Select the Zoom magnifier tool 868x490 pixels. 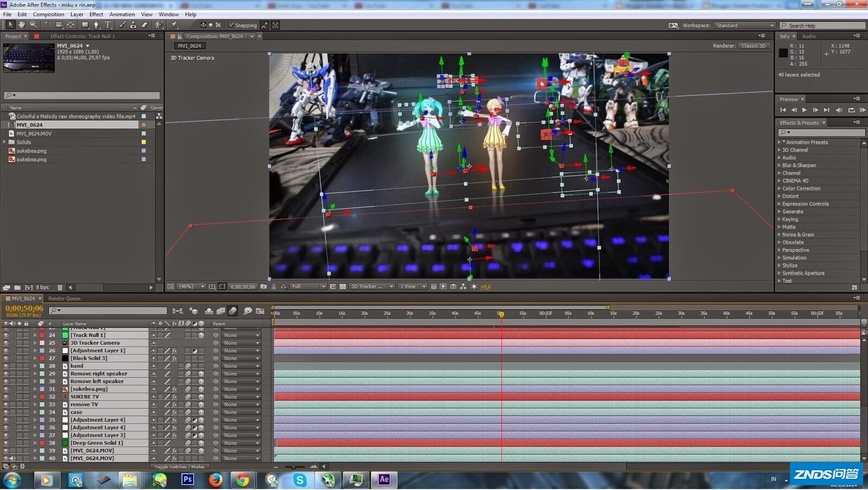(34, 25)
